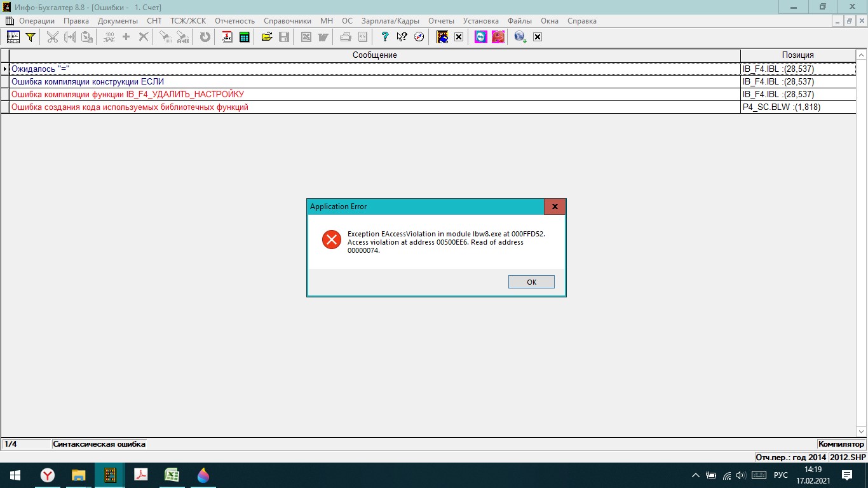Open the Операции menu

tap(37, 21)
